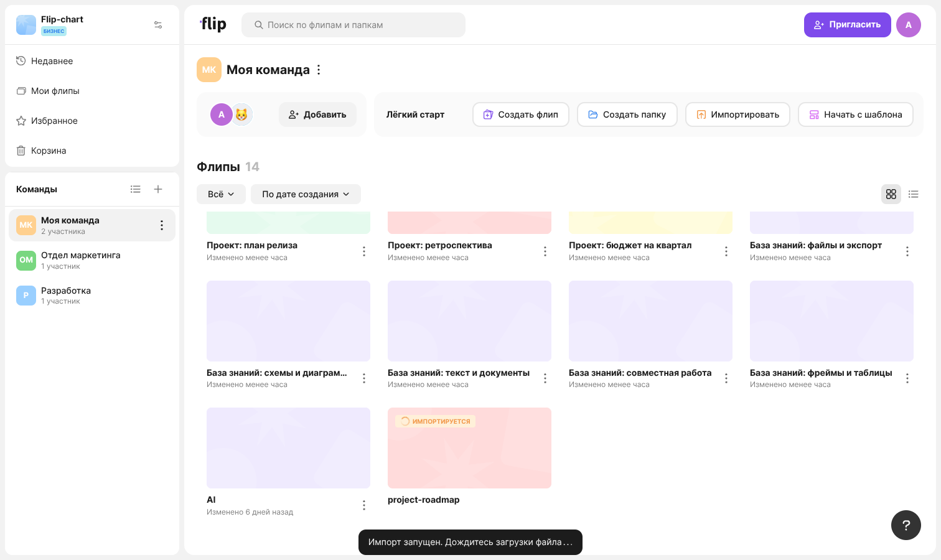
Task: Click the search field for flips and folders
Action: (x=353, y=25)
